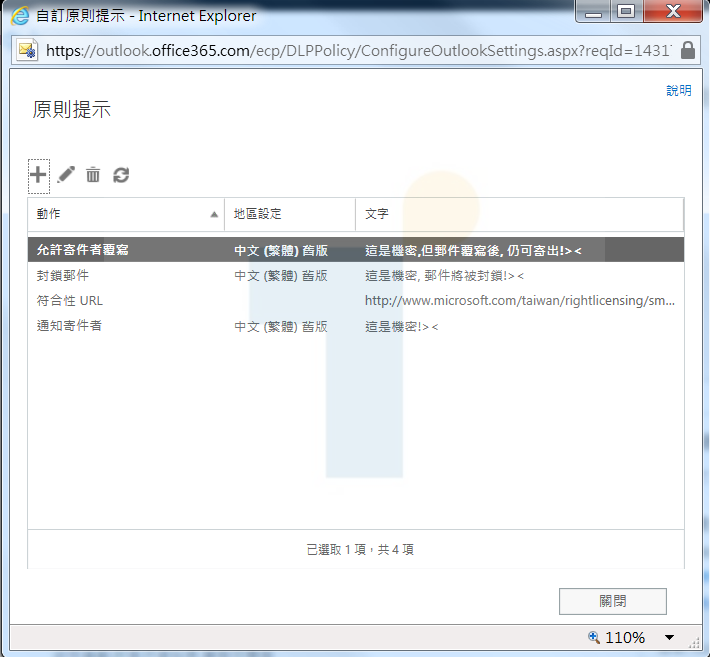710x657 pixels.
Task: Click the mail page icon in address bar
Action: pyautogui.click(x=27, y=50)
